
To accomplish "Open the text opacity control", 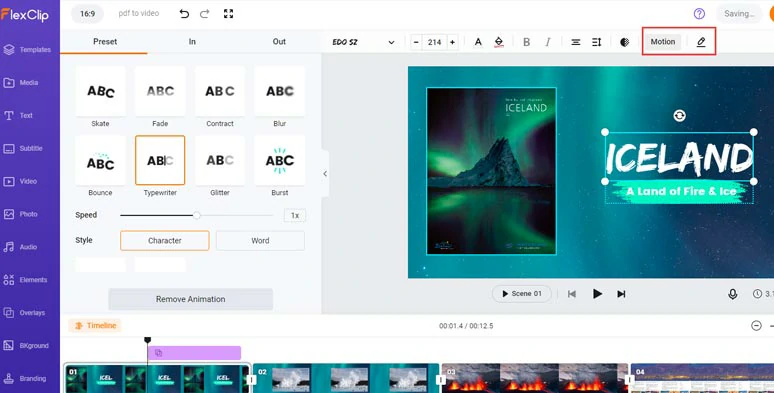I will (x=624, y=42).
